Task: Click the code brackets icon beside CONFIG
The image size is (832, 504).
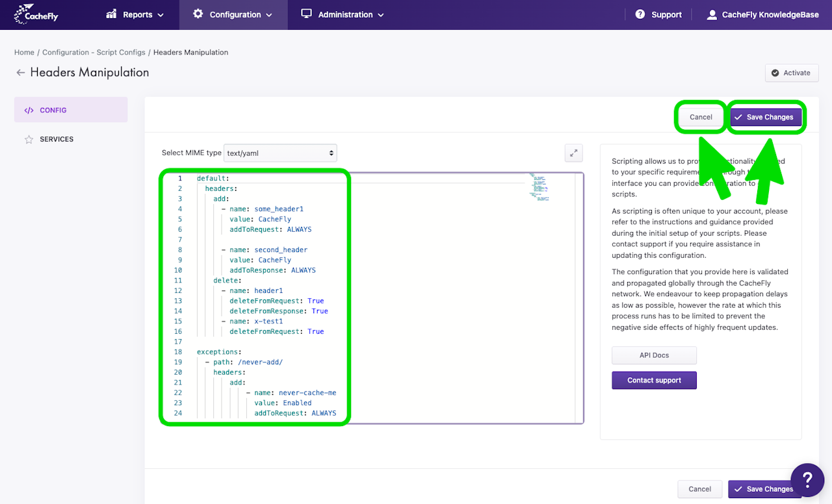Action: point(29,110)
